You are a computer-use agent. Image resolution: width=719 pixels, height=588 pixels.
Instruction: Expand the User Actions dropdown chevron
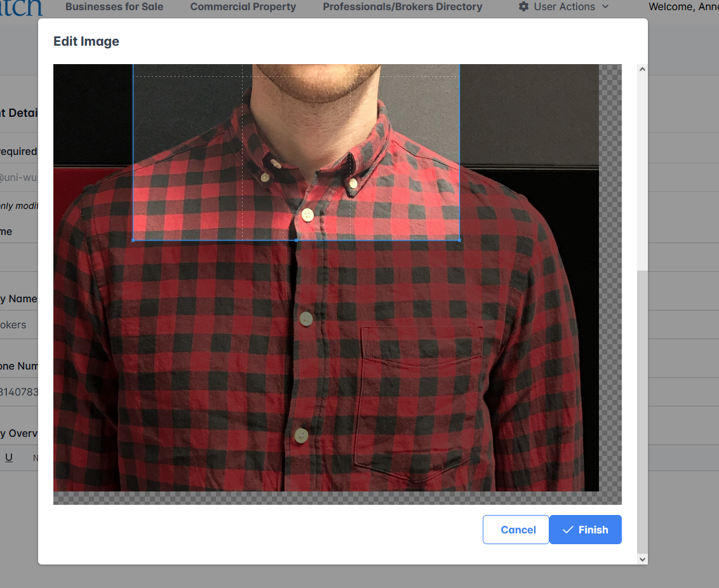(605, 7)
